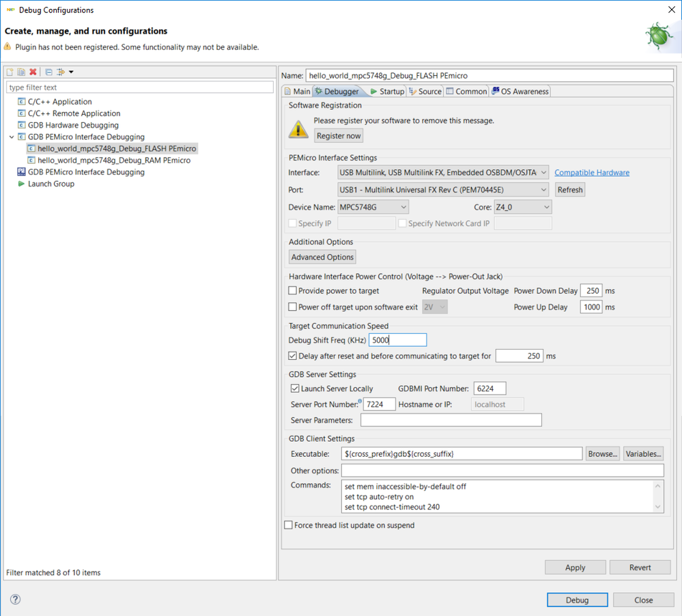Switch to the Debugger tab
The width and height of the screenshot is (682, 616).
coord(337,92)
